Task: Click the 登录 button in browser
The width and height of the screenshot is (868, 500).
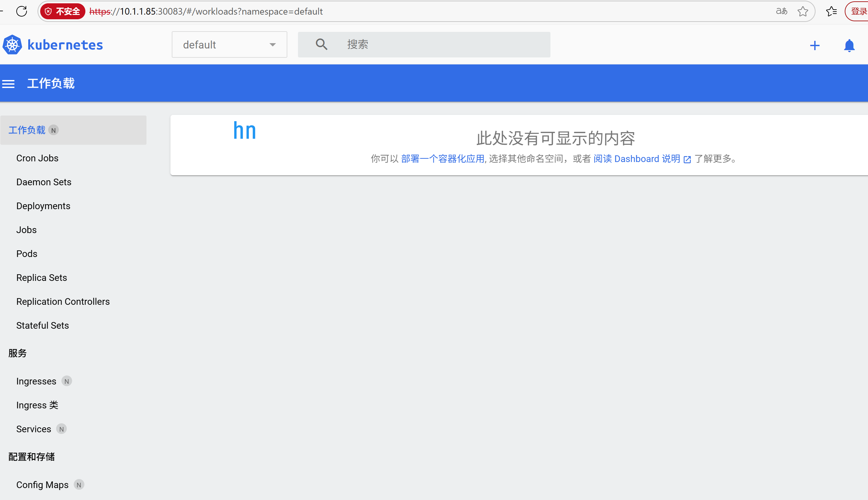Action: tap(858, 11)
